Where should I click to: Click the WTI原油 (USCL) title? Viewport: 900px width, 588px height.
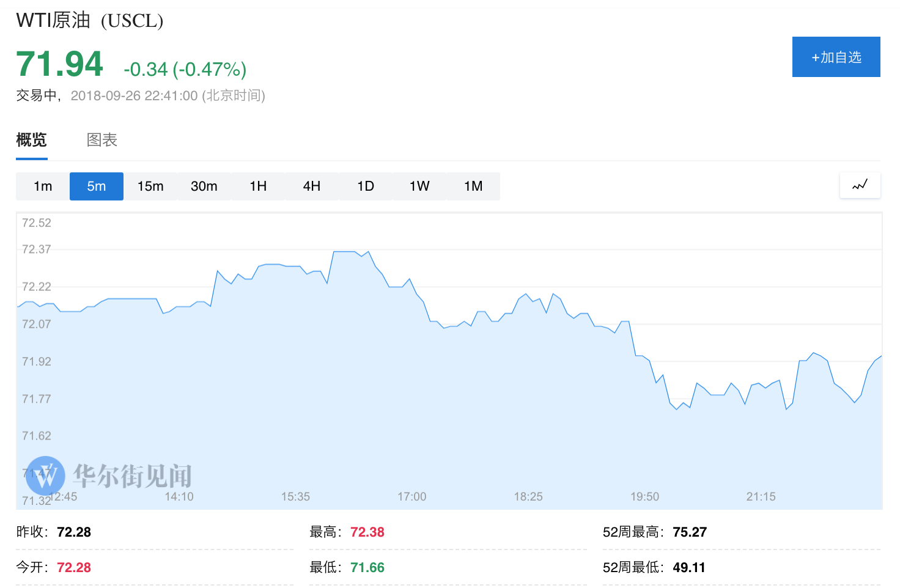click(x=90, y=20)
